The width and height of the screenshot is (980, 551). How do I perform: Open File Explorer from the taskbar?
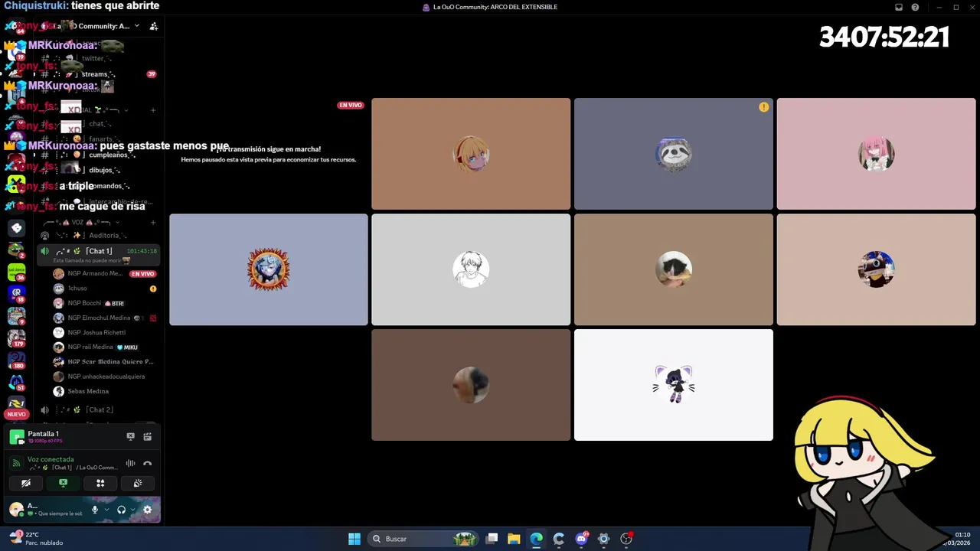click(x=514, y=539)
